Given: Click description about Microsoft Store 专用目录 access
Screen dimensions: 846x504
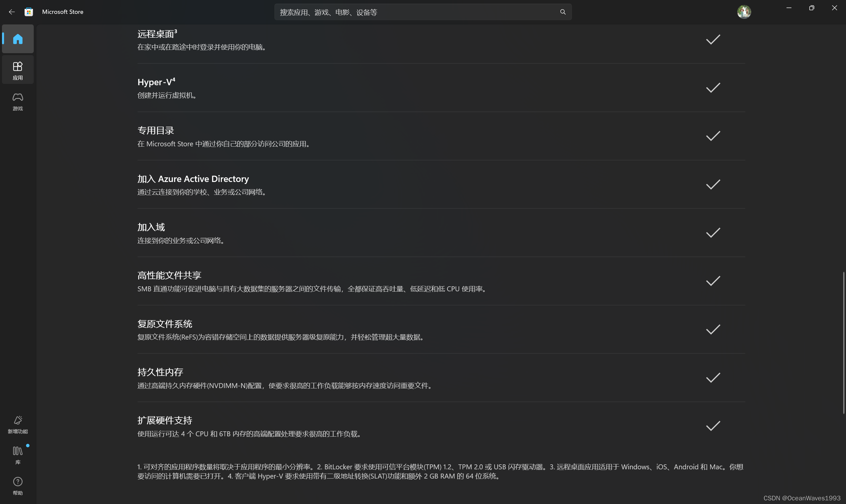Looking at the screenshot, I should (x=224, y=144).
